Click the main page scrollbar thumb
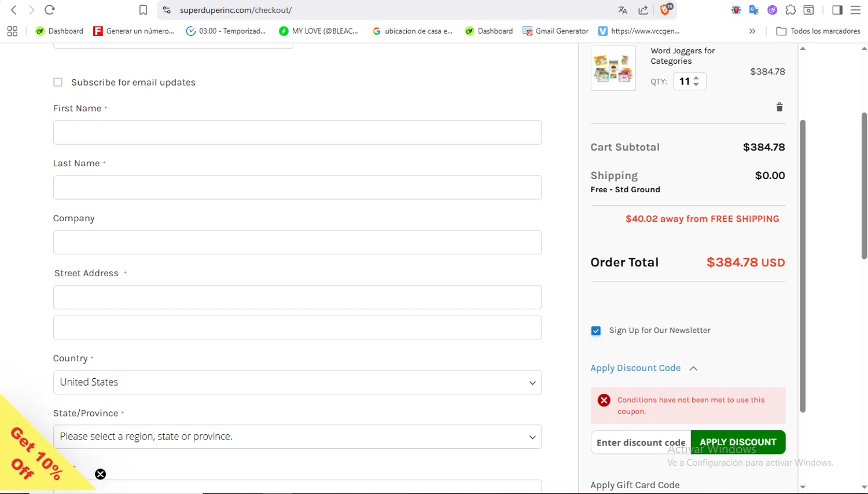The height and width of the screenshot is (494, 868). pos(863,185)
